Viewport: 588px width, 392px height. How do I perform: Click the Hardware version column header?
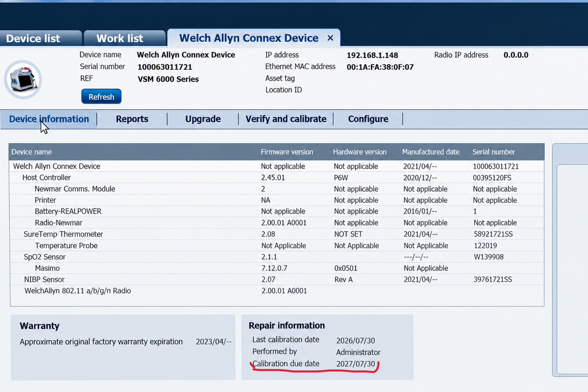[360, 152]
